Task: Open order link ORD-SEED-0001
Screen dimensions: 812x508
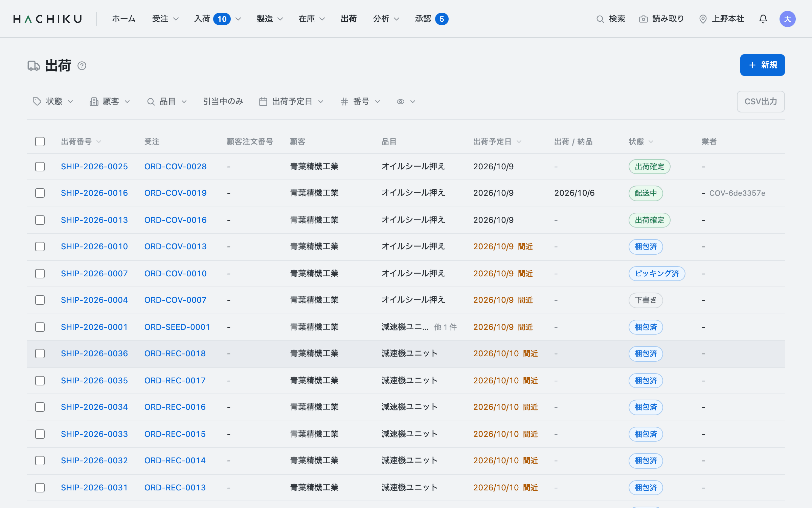Action: pos(177,327)
